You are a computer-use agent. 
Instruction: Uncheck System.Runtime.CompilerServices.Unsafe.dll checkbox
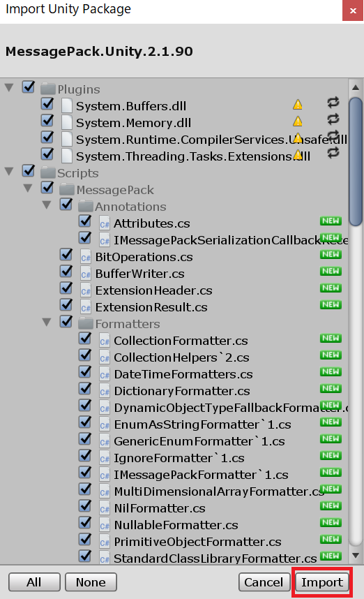coord(47,138)
